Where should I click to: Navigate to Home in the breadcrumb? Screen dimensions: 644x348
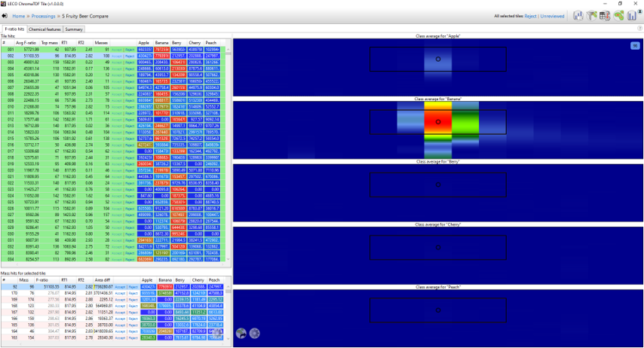point(19,15)
